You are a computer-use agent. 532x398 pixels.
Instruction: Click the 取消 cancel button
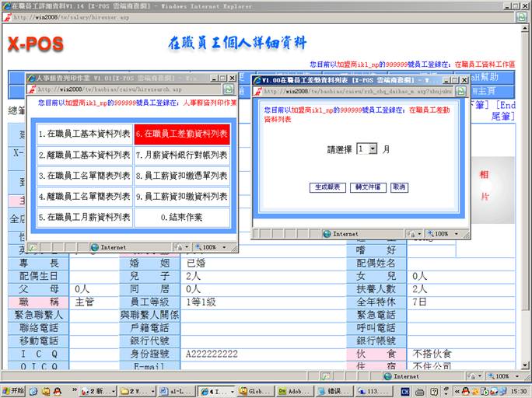399,187
